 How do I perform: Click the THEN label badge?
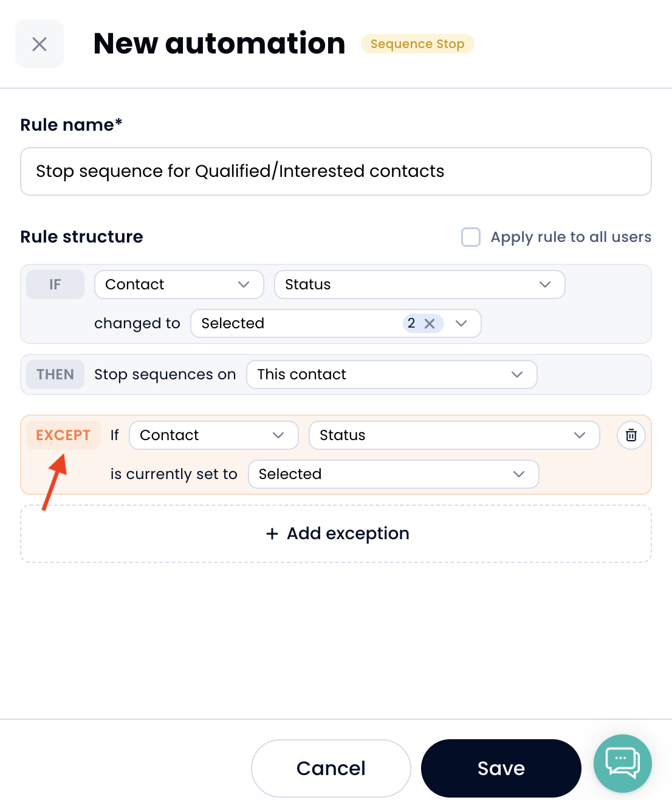point(55,374)
